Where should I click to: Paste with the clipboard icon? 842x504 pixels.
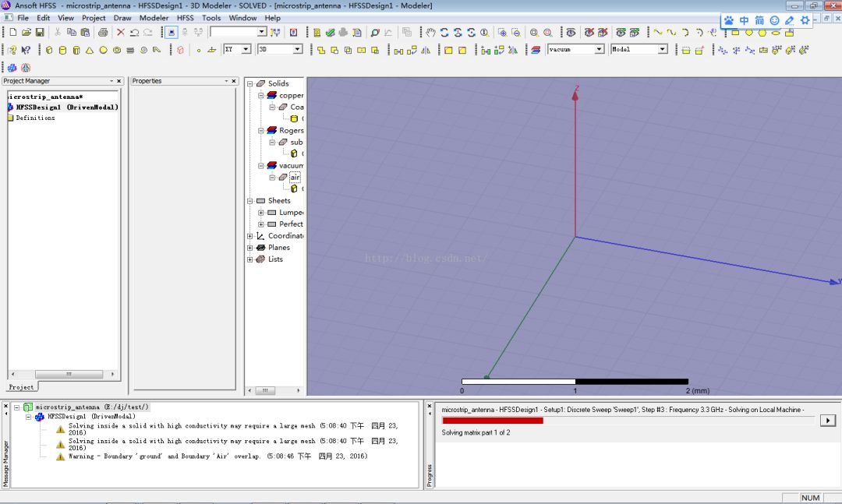85,32
